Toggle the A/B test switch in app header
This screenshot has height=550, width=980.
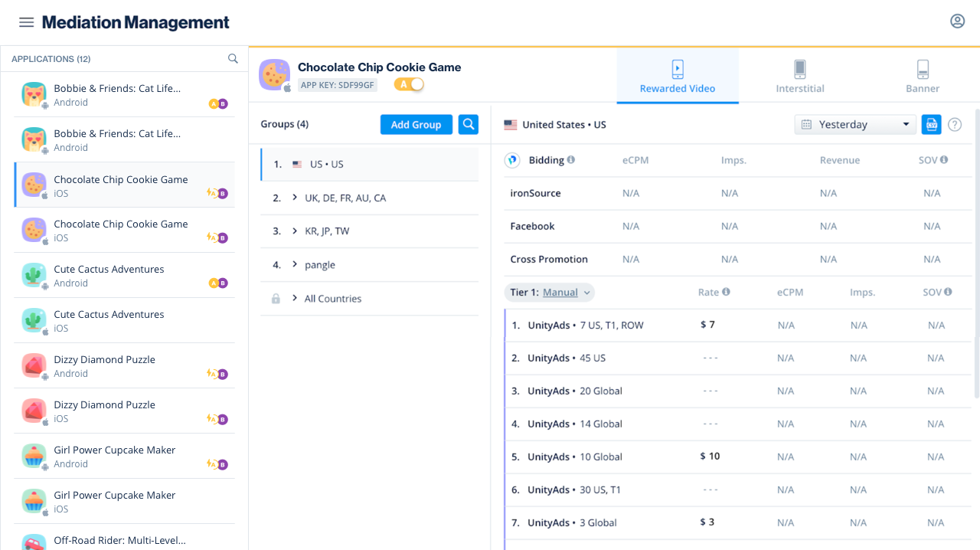pyautogui.click(x=410, y=84)
